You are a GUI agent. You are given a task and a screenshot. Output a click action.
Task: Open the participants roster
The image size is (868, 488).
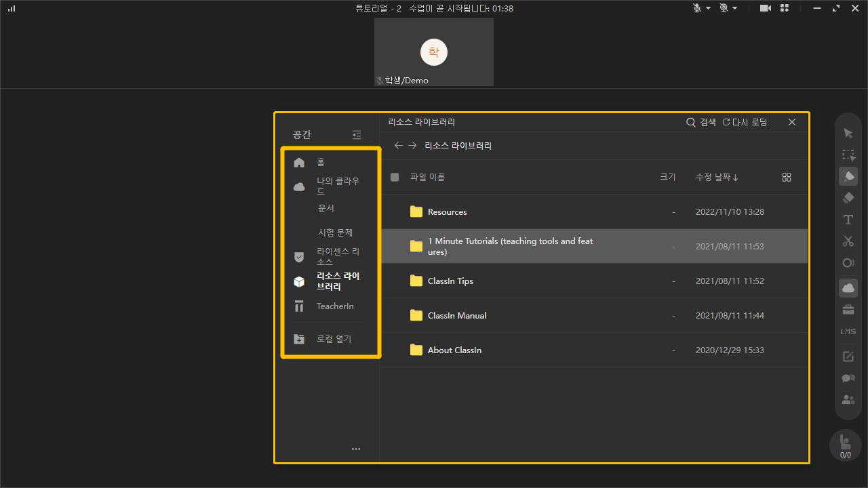pos(848,400)
